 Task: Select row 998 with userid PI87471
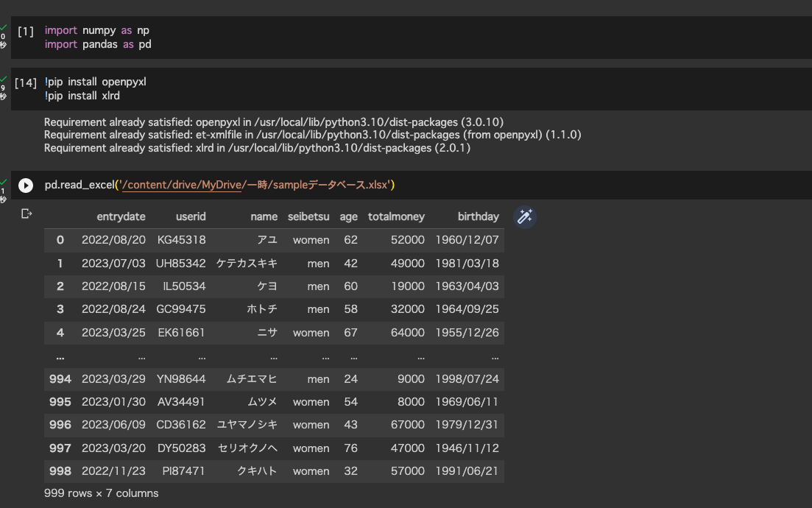[274, 471]
